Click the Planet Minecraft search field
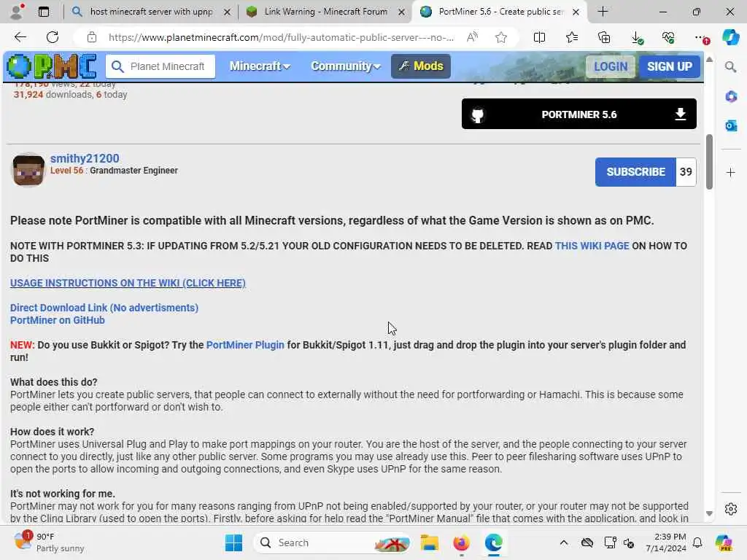 (x=160, y=66)
